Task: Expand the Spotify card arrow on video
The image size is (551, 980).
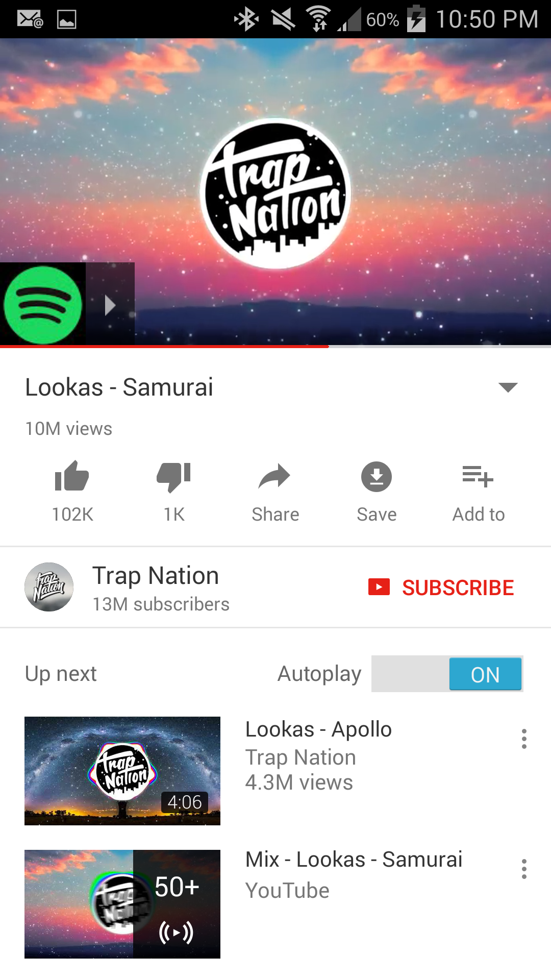Action: tap(110, 305)
